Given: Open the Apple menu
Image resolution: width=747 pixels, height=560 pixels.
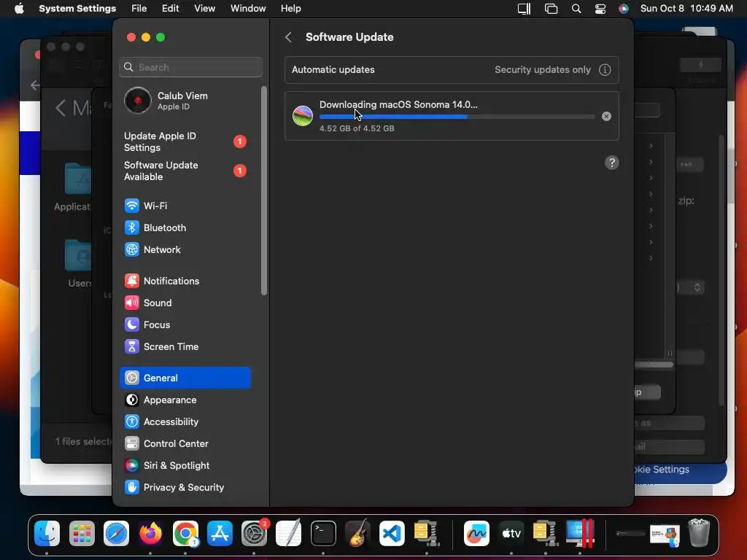Looking at the screenshot, I should click(x=19, y=9).
